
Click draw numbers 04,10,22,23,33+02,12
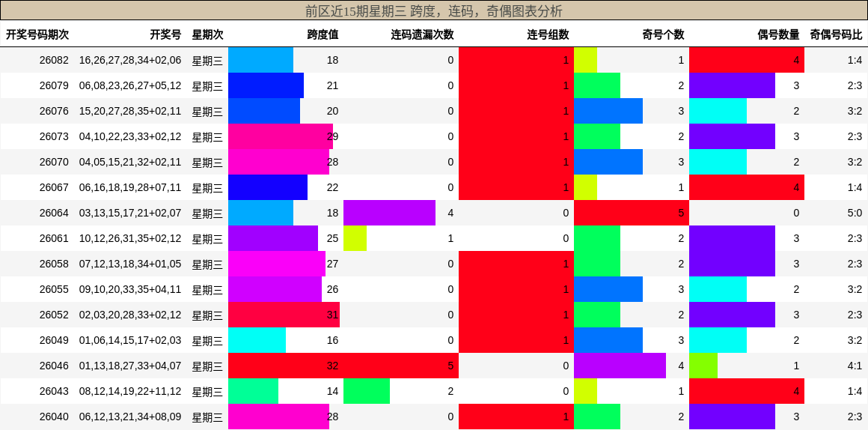tap(130, 136)
